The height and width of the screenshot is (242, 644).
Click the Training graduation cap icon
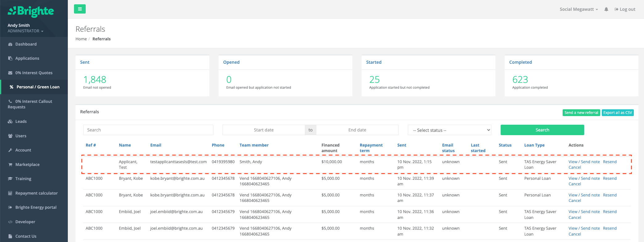pos(10,179)
